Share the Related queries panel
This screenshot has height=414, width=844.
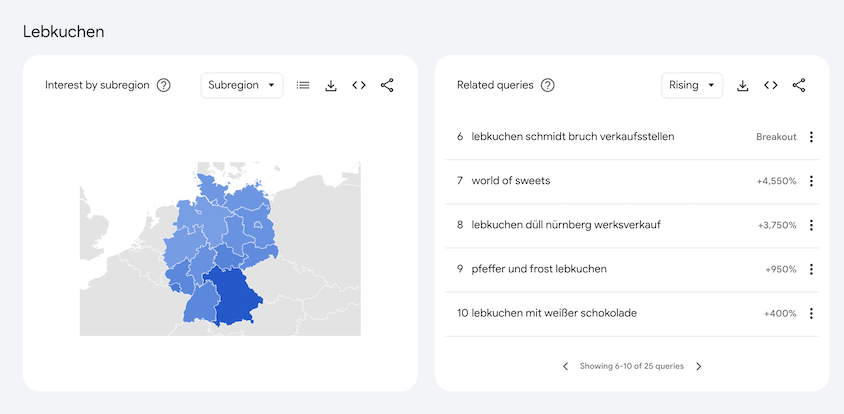pyautogui.click(x=799, y=85)
